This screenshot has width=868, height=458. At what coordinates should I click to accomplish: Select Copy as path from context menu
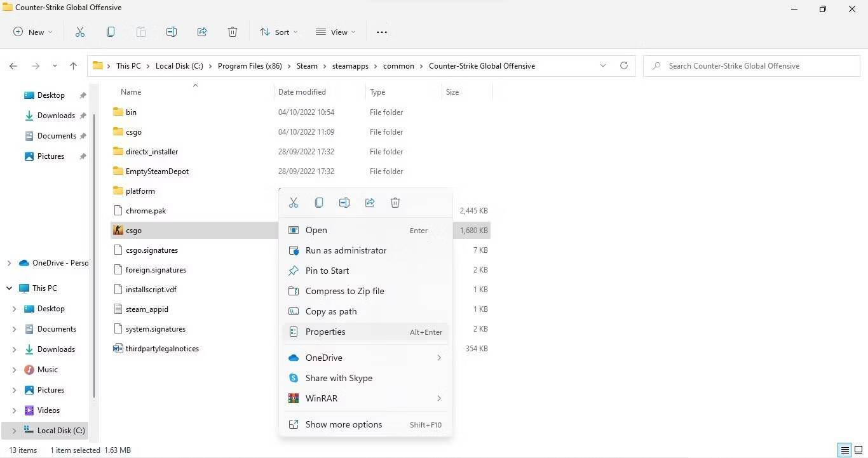pyautogui.click(x=330, y=311)
